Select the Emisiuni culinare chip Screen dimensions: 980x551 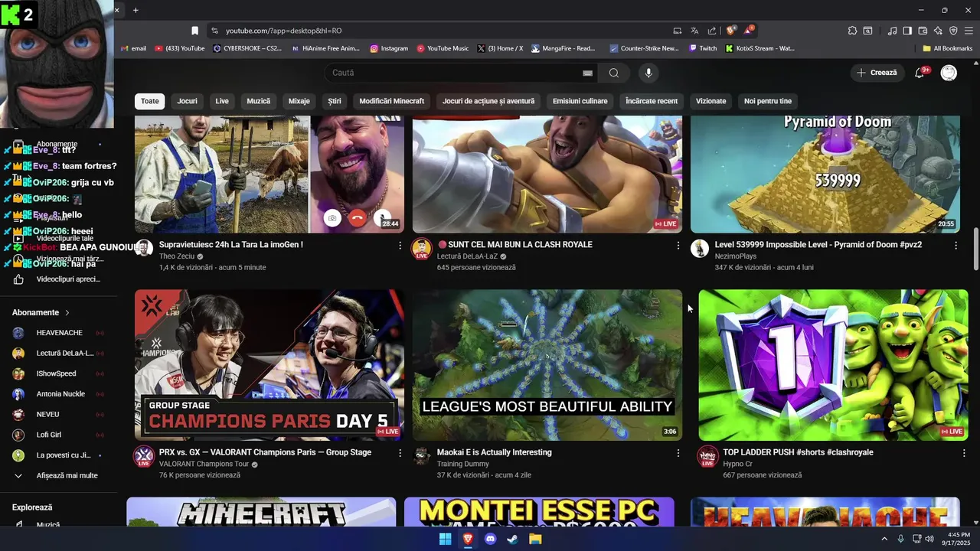(580, 101)
